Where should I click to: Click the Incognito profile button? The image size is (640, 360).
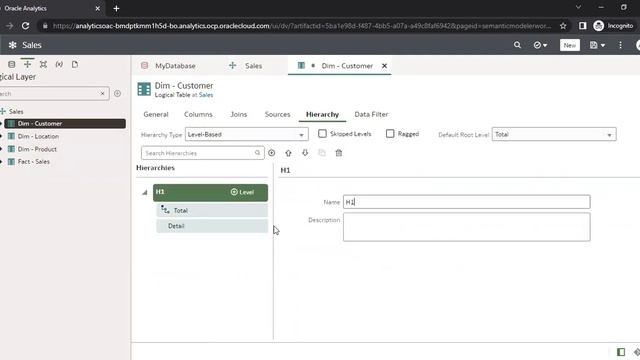click(x=613, y=26)
